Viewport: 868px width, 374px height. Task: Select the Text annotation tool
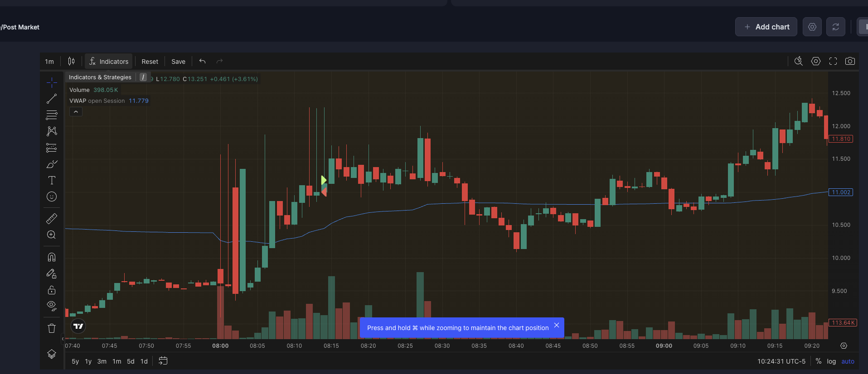pos(52,180)
